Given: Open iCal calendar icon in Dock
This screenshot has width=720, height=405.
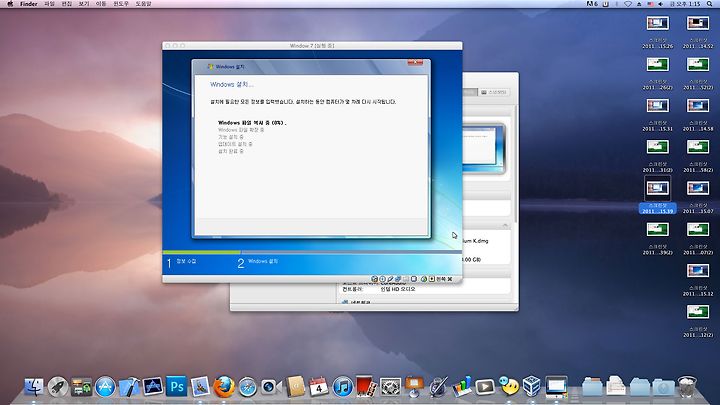Looking at the screenshot, I should (319, 387).
